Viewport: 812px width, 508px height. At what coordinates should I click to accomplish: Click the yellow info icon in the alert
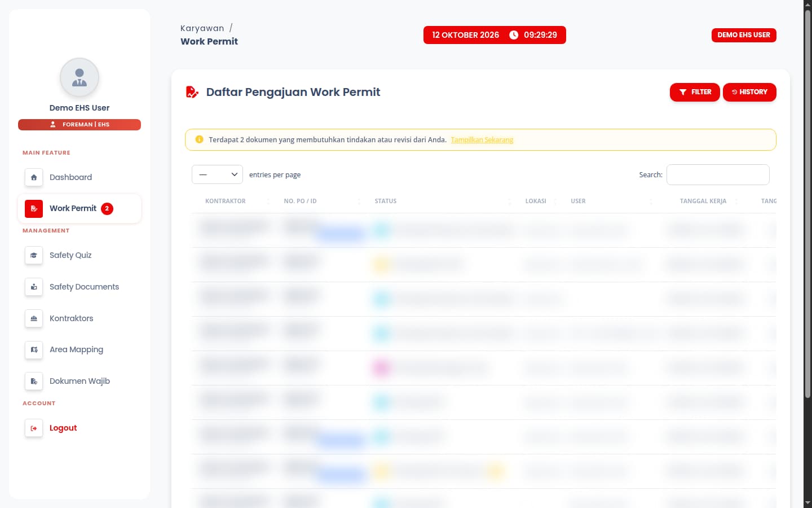199,139
